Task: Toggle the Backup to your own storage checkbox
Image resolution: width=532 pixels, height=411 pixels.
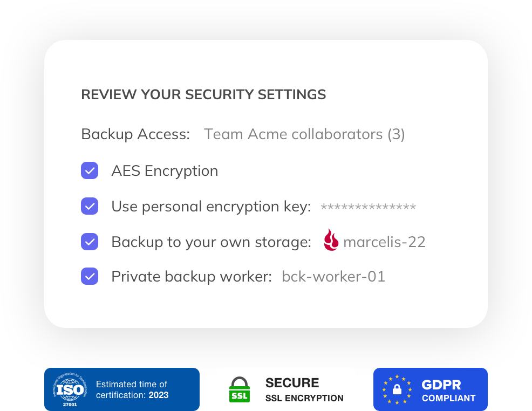Action: 90,242
